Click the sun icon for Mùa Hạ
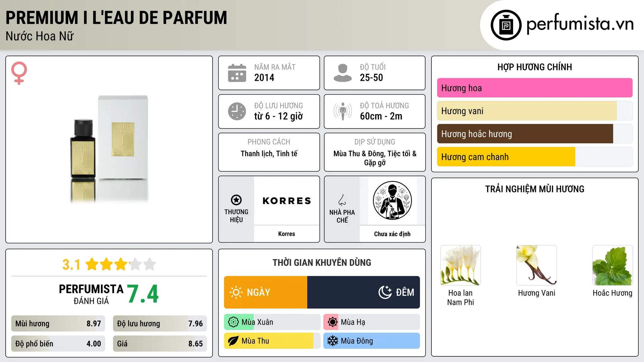The height and width of the screenshot is (362, 644). tap(332, 322)
